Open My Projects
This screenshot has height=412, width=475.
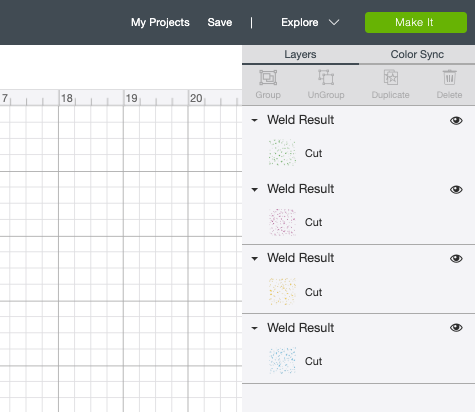tap(160, 22)
